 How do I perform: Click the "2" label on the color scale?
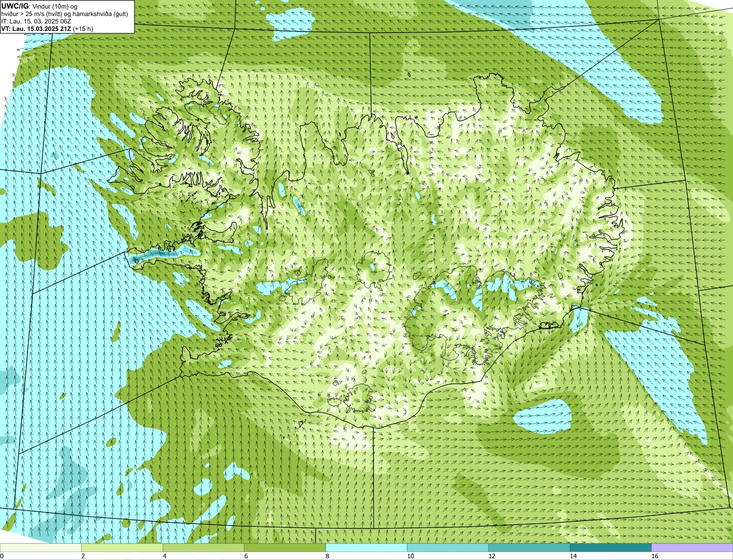(x=83, y=556)
